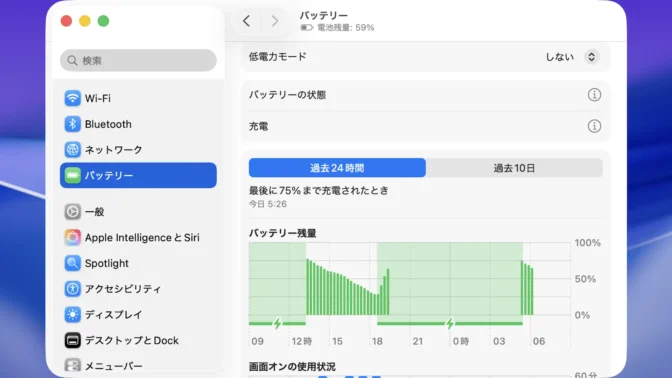Click the 0時 axis label
This screenshot has width=672, height=378.
click(461, 341)
